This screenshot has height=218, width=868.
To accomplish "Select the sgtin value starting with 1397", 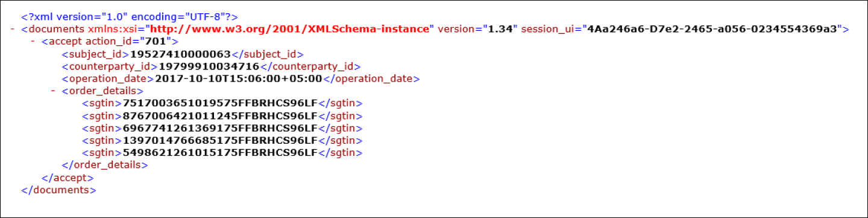I will (220, 140).
